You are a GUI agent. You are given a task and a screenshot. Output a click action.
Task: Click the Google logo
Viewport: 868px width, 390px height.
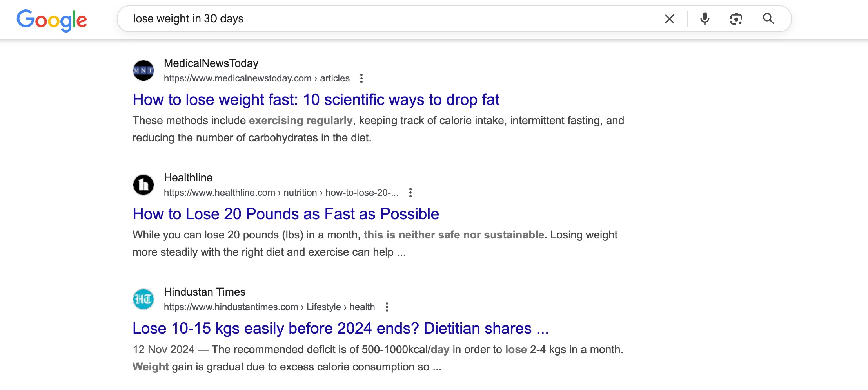pos(52,20)
